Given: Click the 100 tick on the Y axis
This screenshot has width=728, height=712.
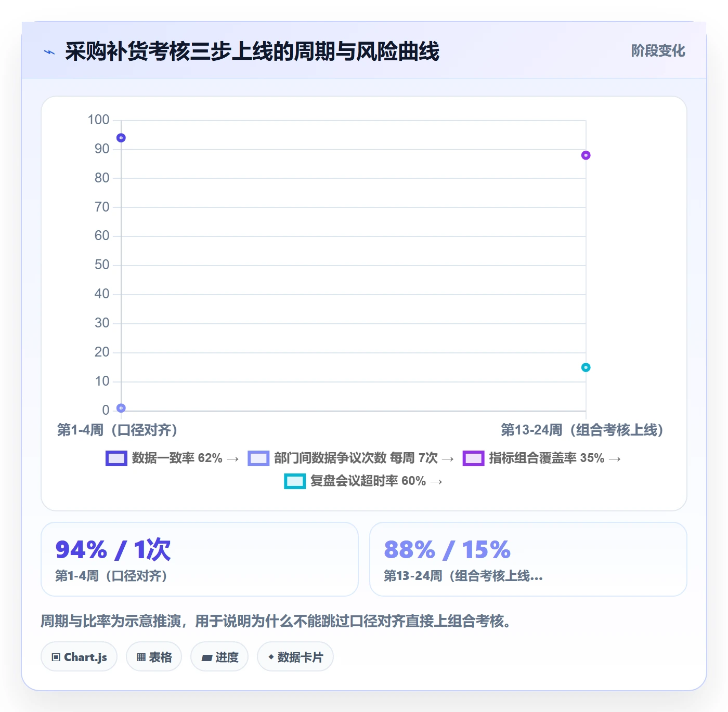Looking at the screenshot, I should 98,120.
